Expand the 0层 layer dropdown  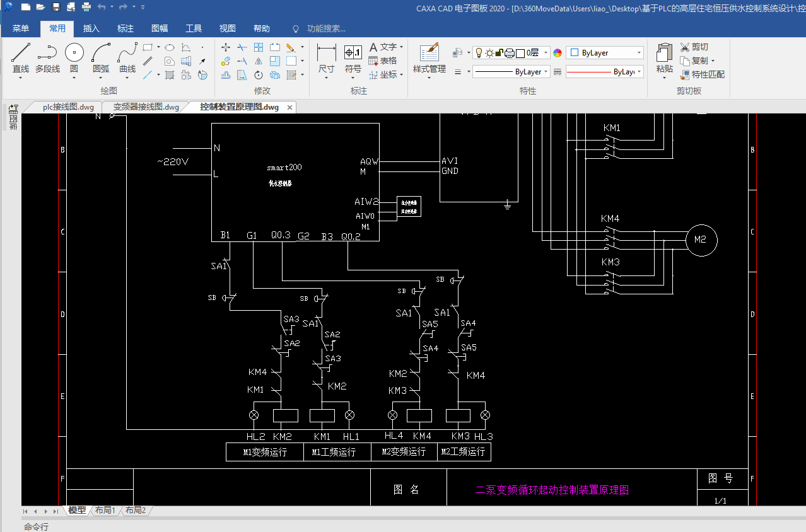pos(546,53)
